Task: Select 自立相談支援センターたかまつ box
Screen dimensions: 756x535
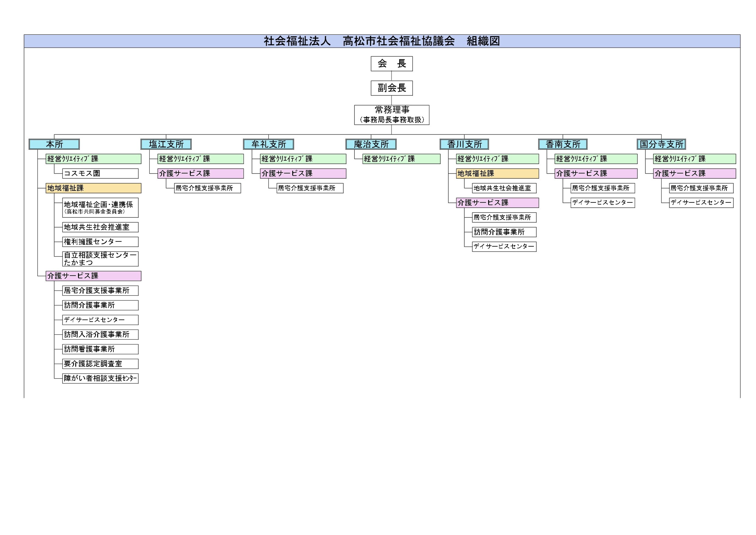Action: click(100, 259)
